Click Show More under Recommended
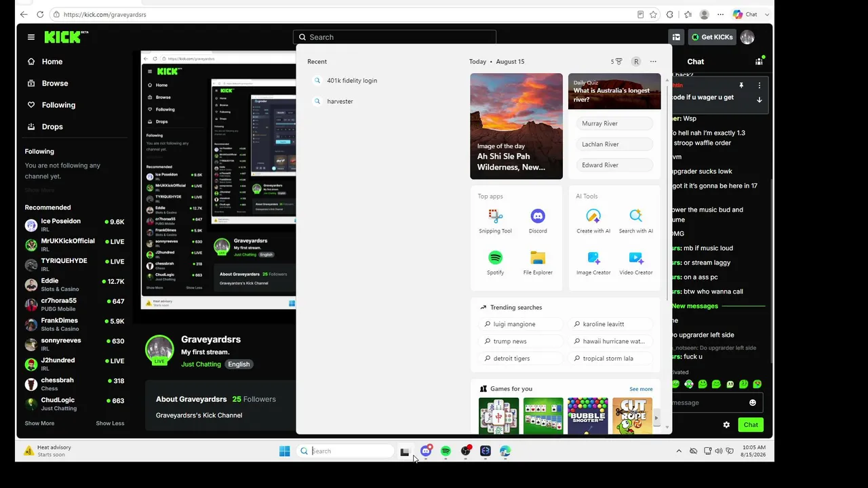Viewport: 868px width, 488px height. pyautogui.click(x=39, y=424)
